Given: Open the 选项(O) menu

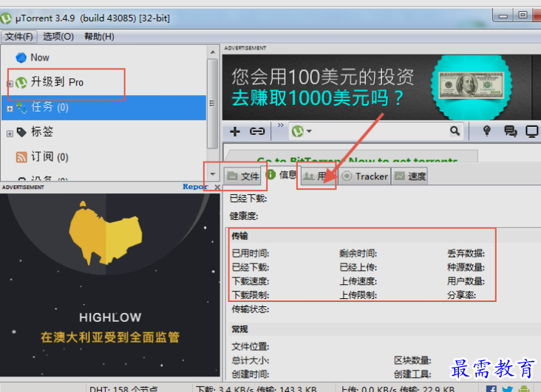Looking at the screenshot, I should 58,37.
